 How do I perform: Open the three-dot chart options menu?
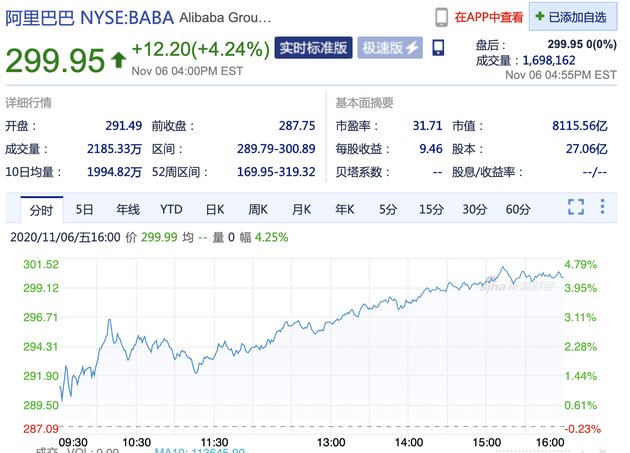[602, 206]
